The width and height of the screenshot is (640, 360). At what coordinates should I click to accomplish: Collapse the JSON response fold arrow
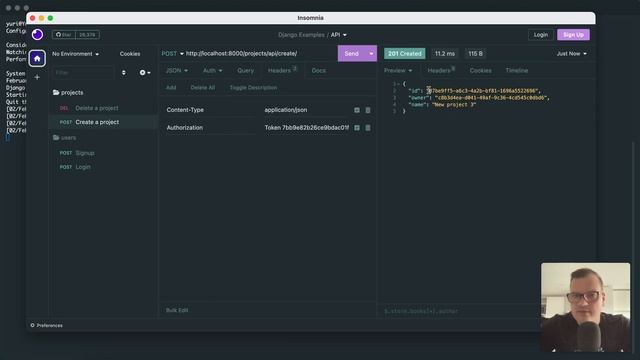pos(398,84)
